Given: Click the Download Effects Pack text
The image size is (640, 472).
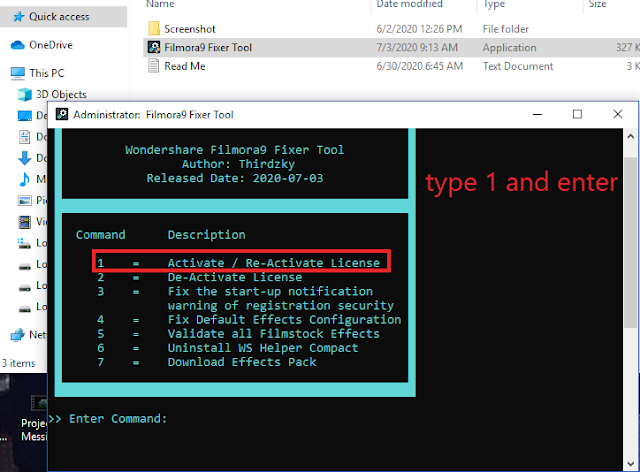Looking at the screenshot, I should click(242, 362).
